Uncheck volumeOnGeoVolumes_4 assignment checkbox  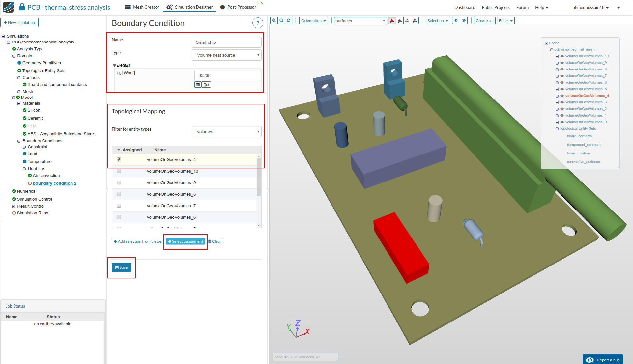(x=119, y=159)
